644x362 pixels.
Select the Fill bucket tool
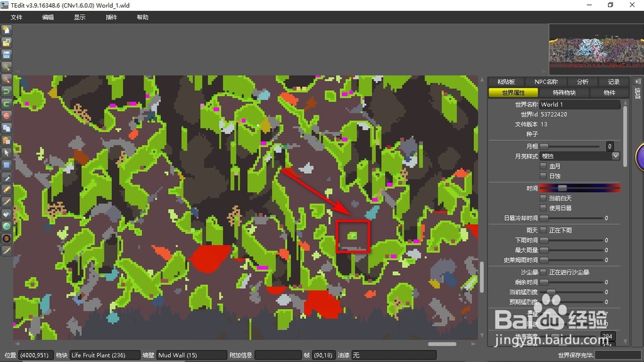pyautogui.click(x=6, y=214)
